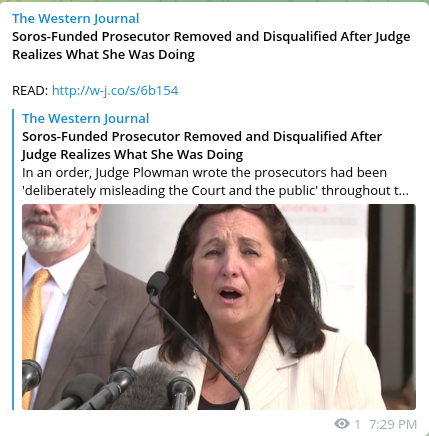This screenshot has height=436, width=429.
Task: Open the w-j.co/s/6b154 link
Action: click(x=115, y=91)
